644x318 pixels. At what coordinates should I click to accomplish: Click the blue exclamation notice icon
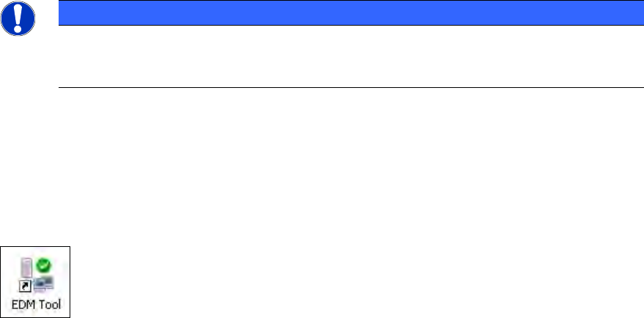pyautogui.click(x=18, y=18)
